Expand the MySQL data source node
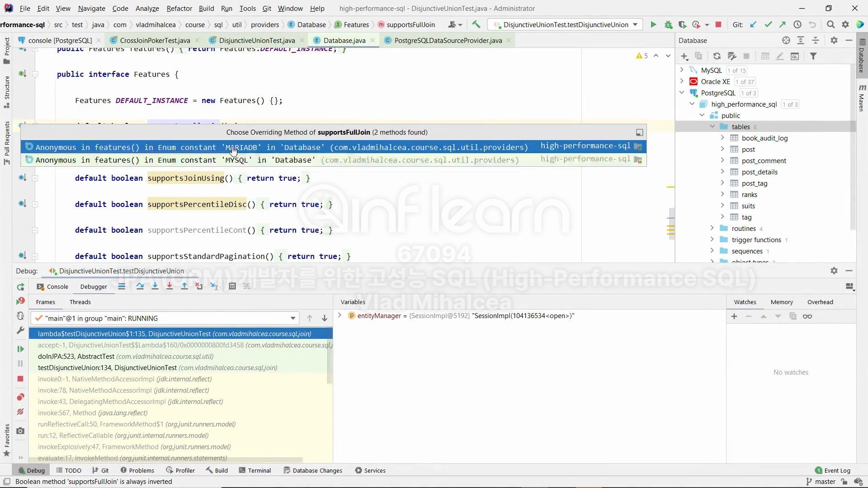868x488 pixels. pos(682,70)
